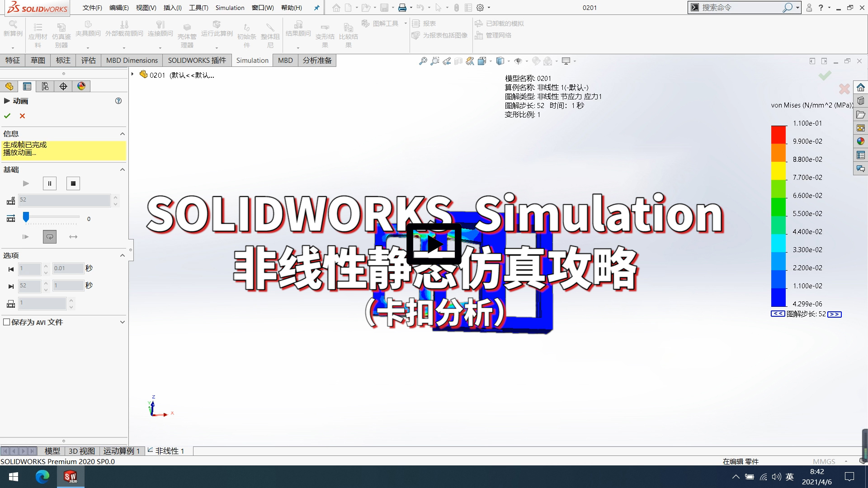Click the animation speed slider handle
Viewport: 868px width, 488px height.
[x=26, y=217]
